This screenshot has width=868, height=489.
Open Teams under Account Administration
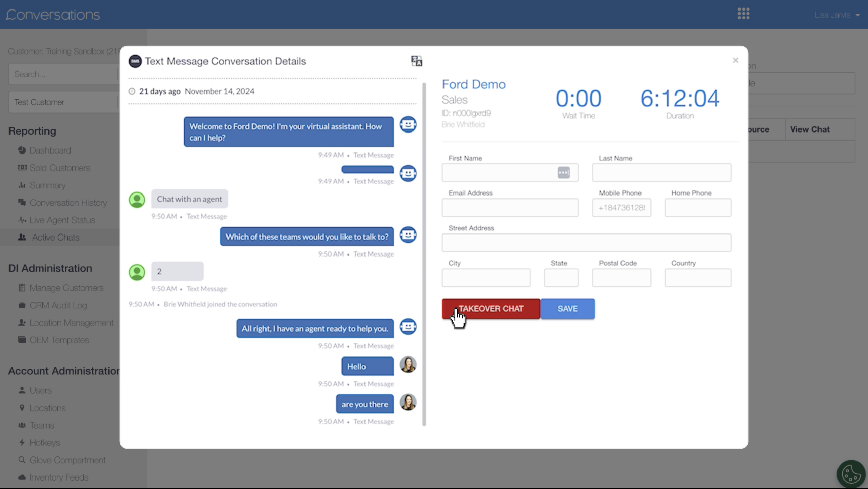tap(42, 425)
